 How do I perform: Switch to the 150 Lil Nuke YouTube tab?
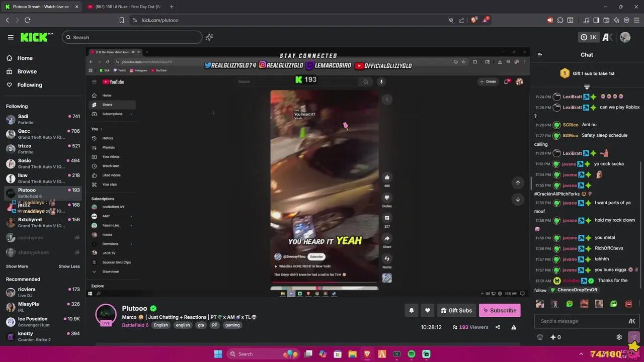[124, 7]
